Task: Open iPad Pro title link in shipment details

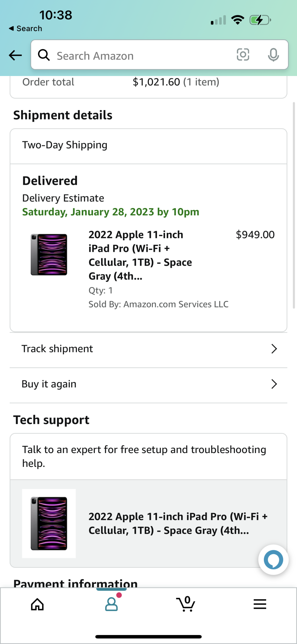Action: click(140, 255)
